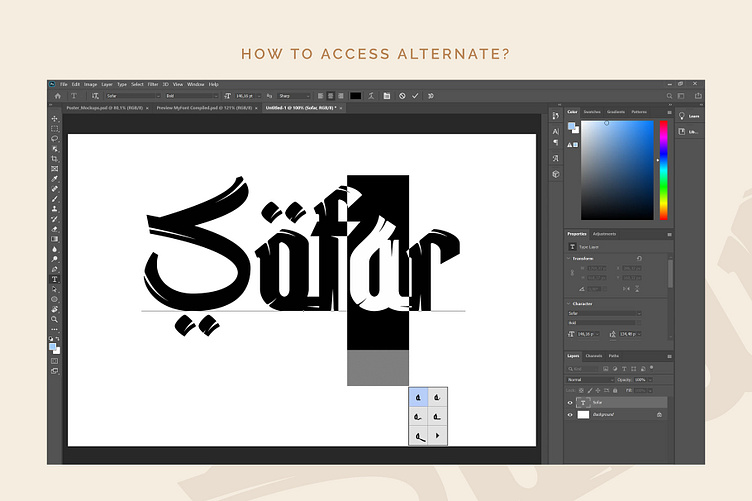752x501 pixels.
Task: Click the text color swatch in options bar
Action: (x=355, y=96)
